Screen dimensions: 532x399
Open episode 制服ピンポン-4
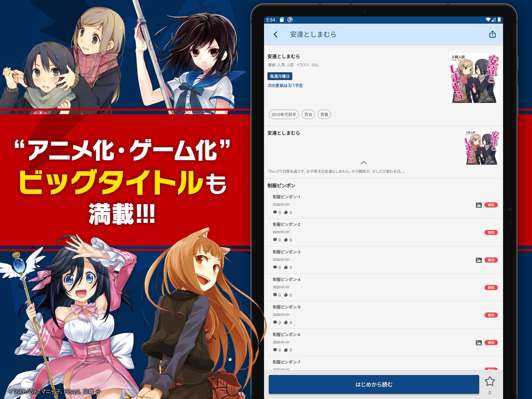[383, 287]
